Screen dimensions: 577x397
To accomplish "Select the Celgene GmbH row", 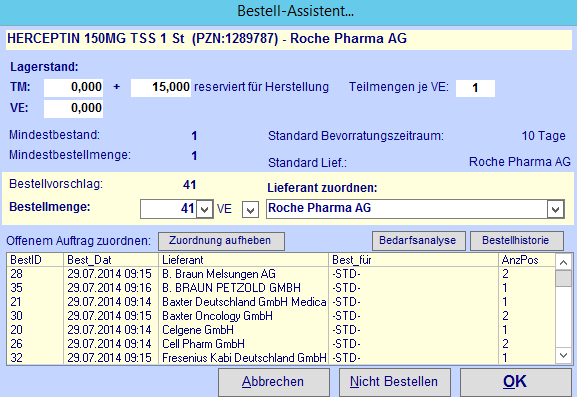I will coord(281,330).
